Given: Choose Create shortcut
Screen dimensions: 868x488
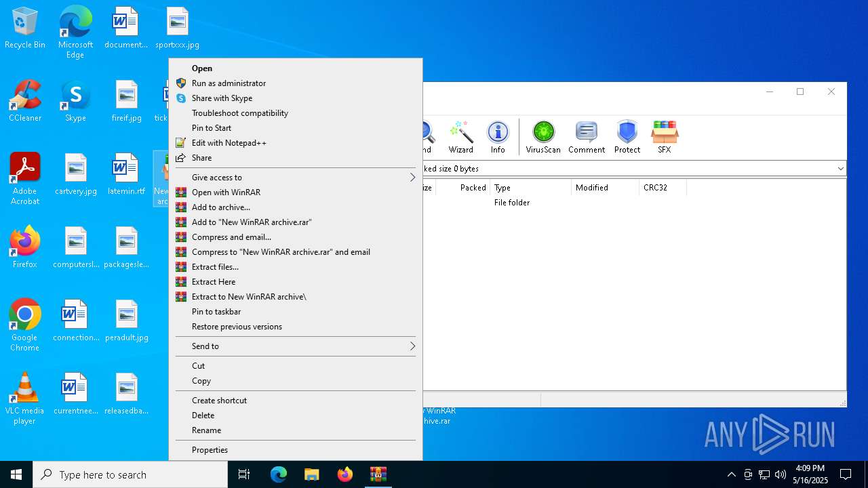Looking at the screenshot, I should pos(295,401).
